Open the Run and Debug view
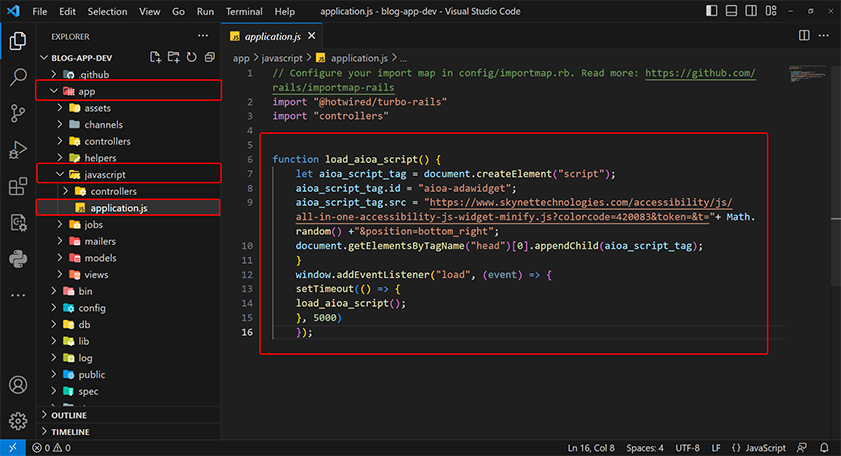 tap(18, 150)
